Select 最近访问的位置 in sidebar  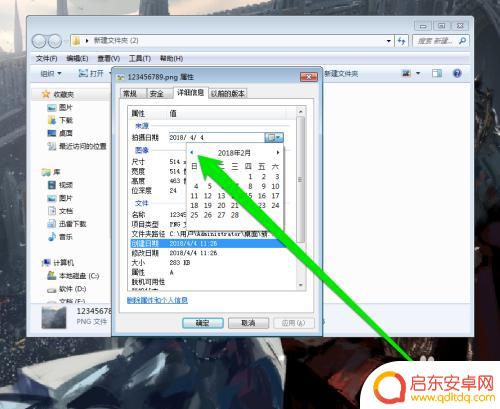point(77,146)
